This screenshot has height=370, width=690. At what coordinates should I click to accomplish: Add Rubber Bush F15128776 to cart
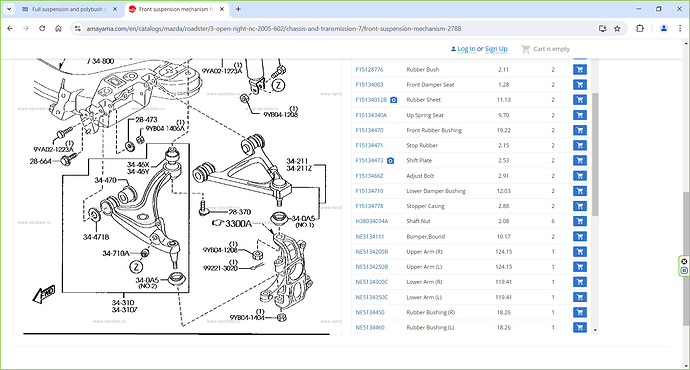(580, 70)
